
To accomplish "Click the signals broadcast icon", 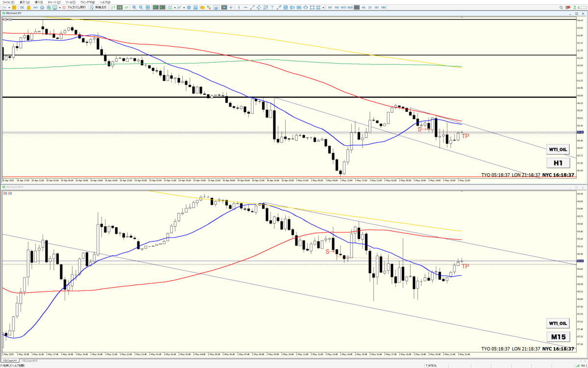I will (35, 7).
